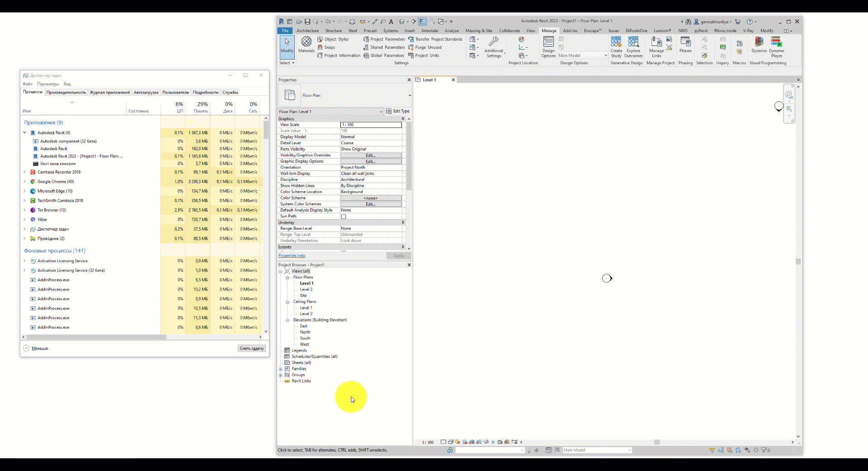
Task: Open the Phases dialog
Action: [685, 45]
